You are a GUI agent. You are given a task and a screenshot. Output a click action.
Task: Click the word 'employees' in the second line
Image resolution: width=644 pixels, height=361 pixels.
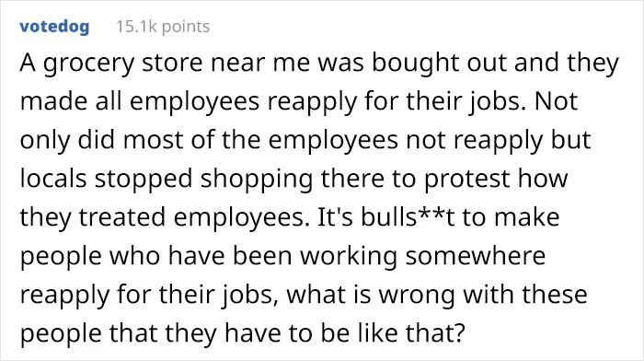(x=195, y=102)
